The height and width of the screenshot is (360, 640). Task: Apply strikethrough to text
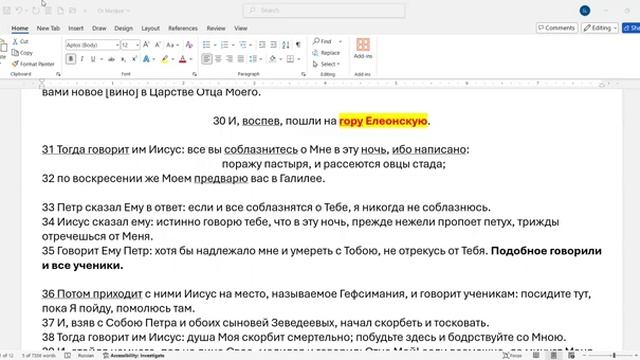click(111, 59)
